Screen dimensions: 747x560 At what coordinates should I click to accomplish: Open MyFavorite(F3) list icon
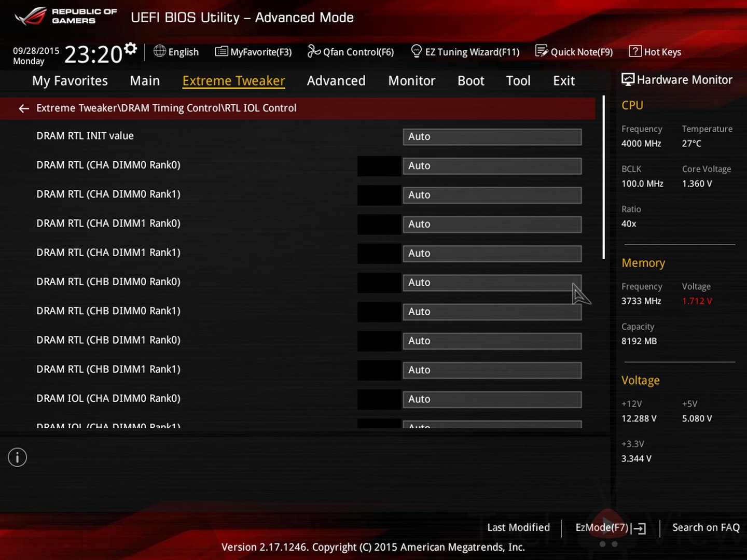tap(222, 51)
